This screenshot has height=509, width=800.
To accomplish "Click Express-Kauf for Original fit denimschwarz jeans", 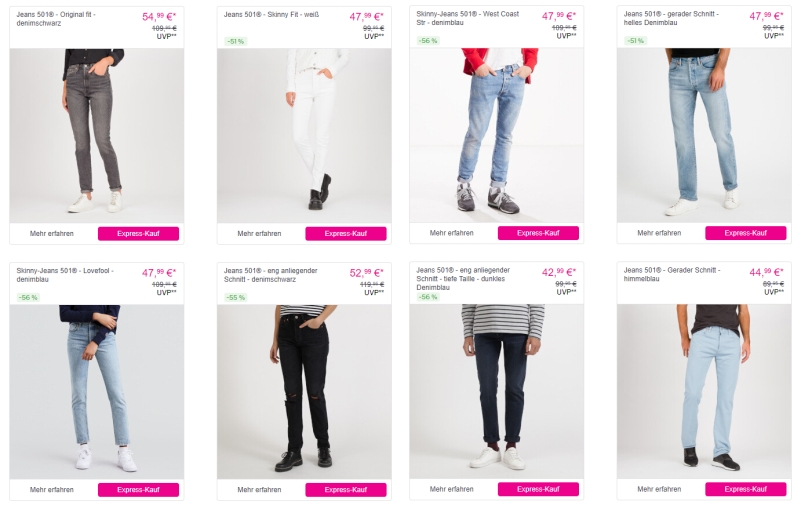I will [x=138, y=233].
